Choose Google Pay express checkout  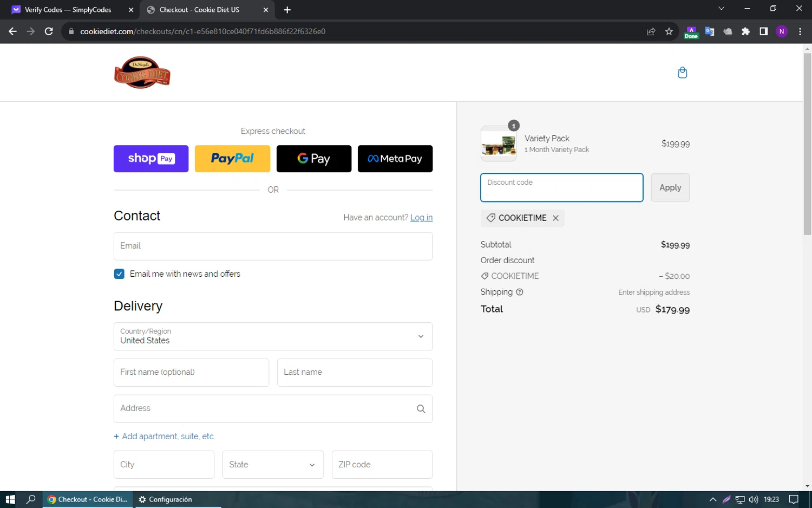pos(314,159)
